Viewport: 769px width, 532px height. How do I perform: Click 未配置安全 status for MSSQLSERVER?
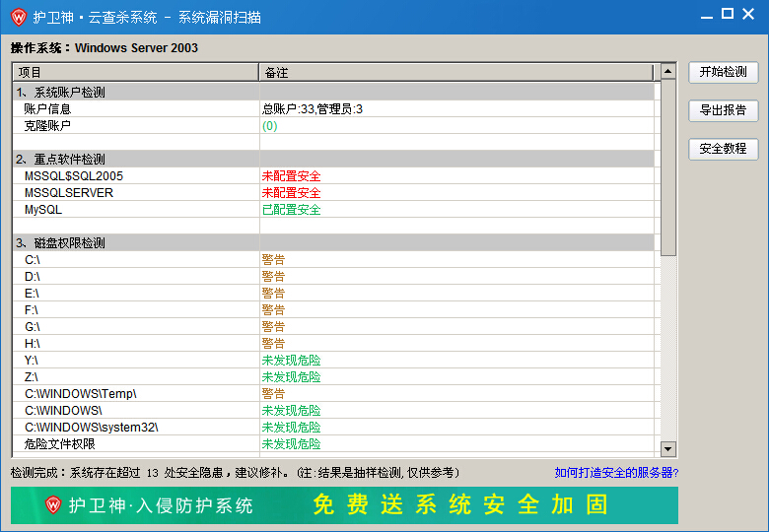291,192
